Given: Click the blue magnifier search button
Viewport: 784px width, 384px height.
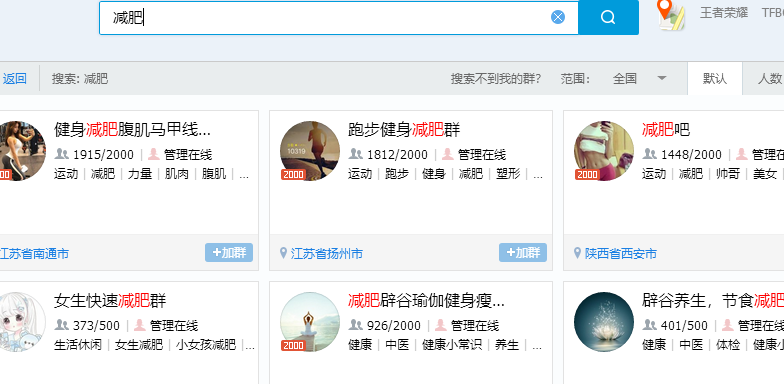Looking at the screenshot, I should 608,18.
